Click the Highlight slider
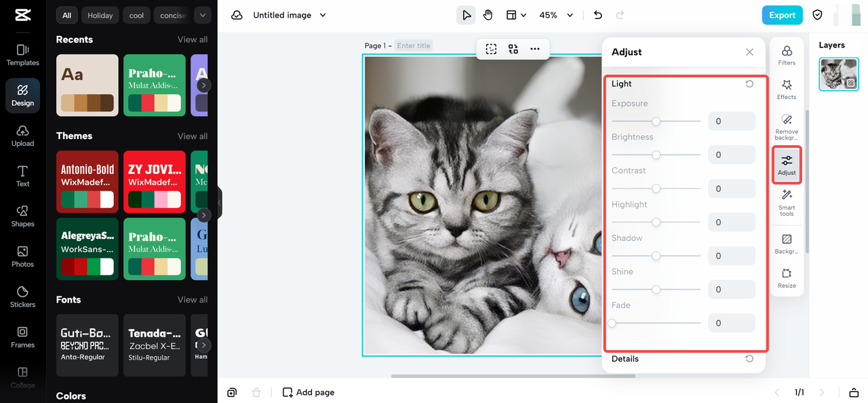 (x=656, y=222)
